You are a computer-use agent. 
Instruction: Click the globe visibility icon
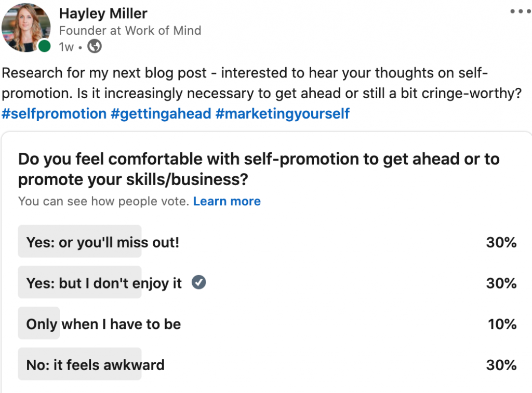pos(95,47)
